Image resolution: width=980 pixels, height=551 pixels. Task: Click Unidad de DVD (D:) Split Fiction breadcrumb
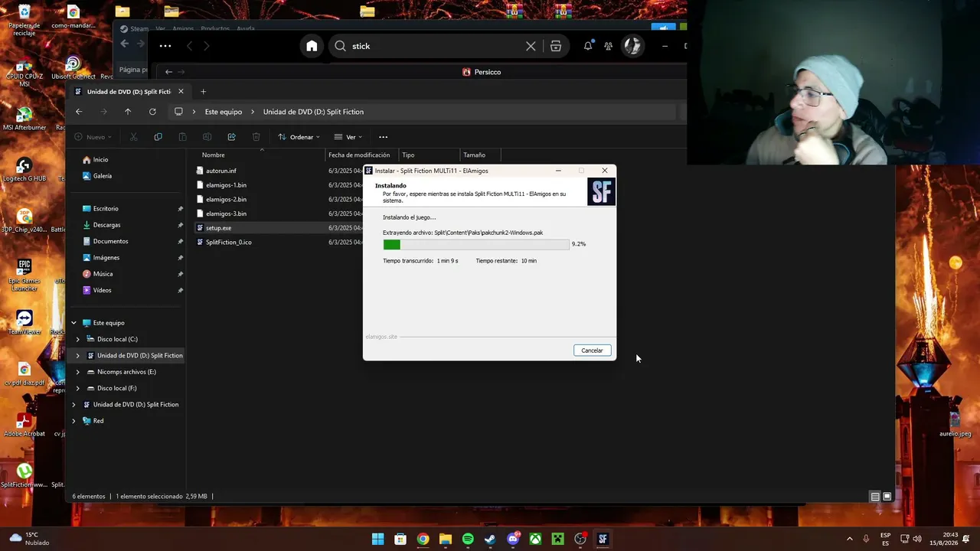313,112
